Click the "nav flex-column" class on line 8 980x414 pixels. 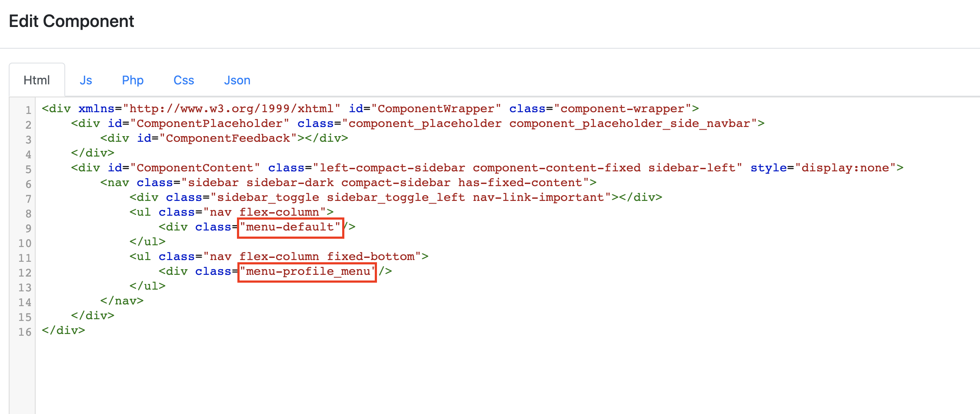point(265,212)
